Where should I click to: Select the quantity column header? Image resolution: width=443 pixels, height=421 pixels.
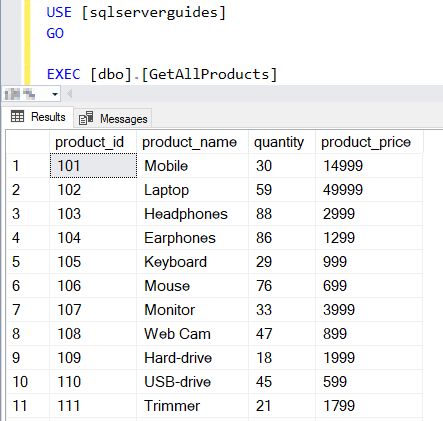(x=282, y=142)
